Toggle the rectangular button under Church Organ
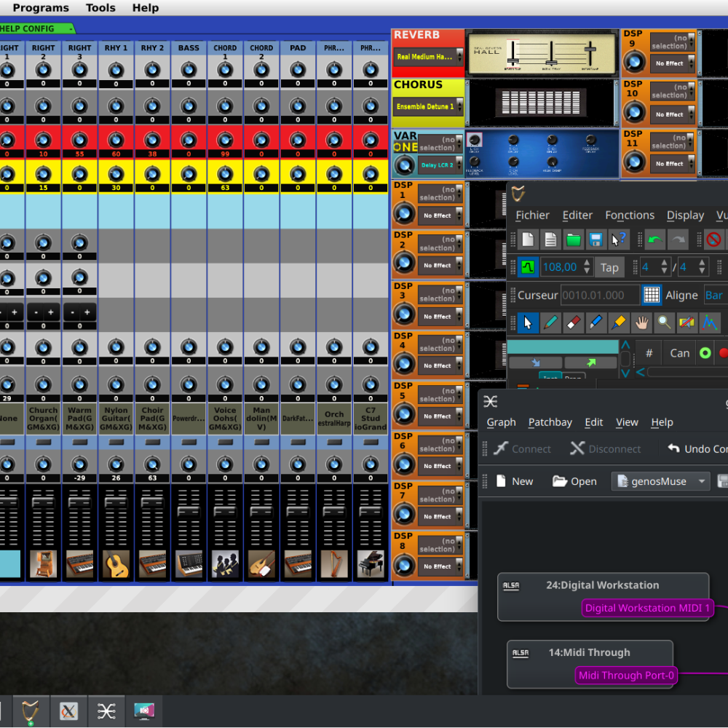 point(43,442)
